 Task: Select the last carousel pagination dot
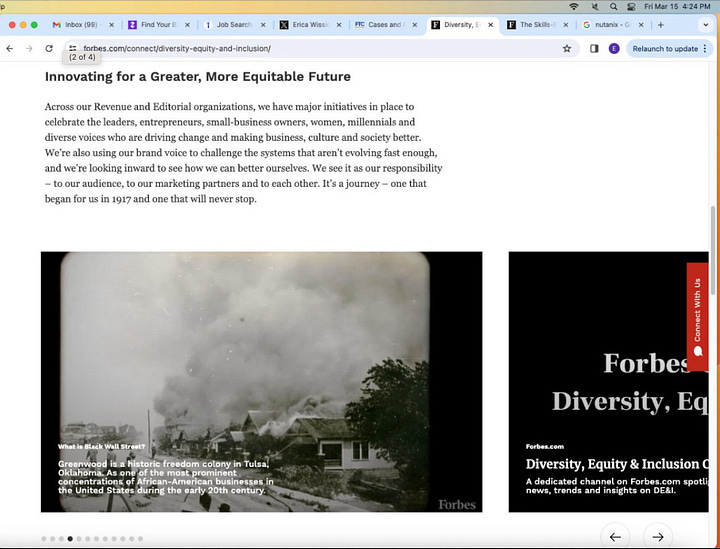(x=141, y=539)
